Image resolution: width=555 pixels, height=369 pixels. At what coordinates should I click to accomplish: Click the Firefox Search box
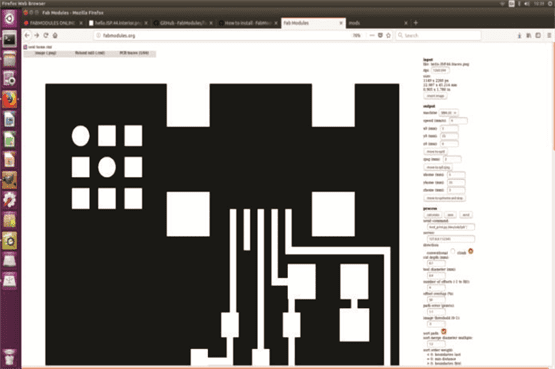438,35
